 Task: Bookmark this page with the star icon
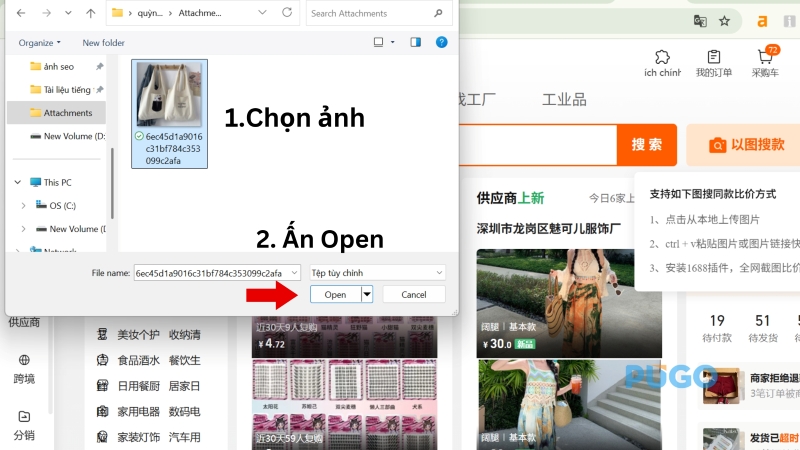(724, 21)
